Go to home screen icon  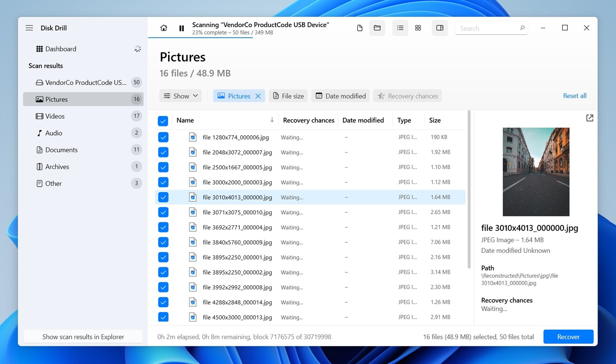[164, 28]
